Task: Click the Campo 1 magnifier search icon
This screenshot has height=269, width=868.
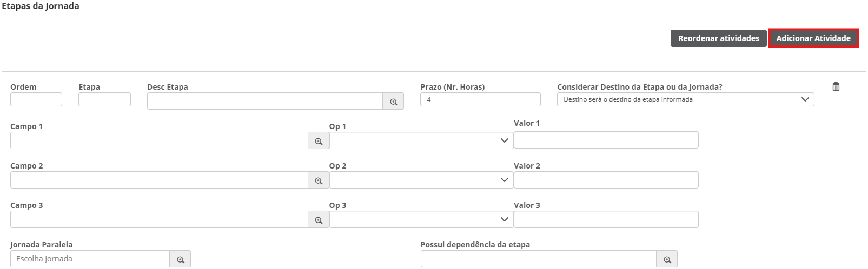Action: tap(319, 141)
